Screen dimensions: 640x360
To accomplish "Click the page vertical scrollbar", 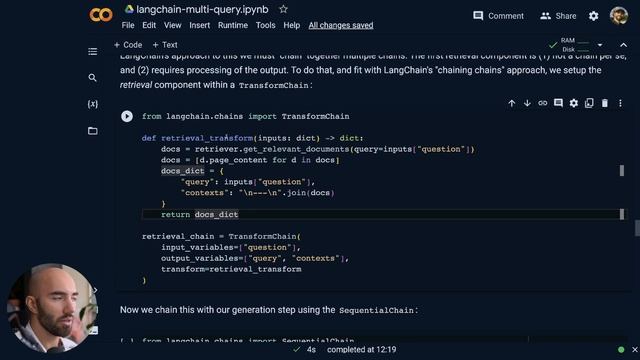I will tap(637, 228).
